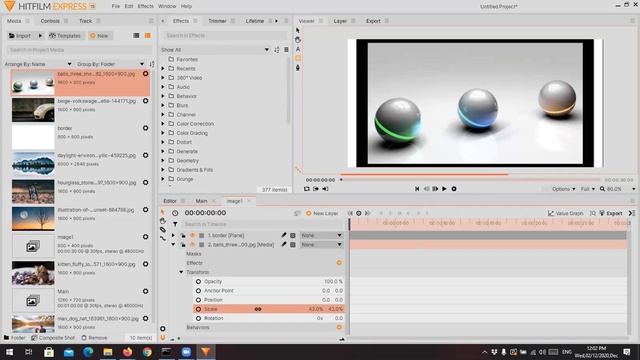Switch to the Trimmer tab
This screenshot has width=640, height=360.
coord(217,21)
